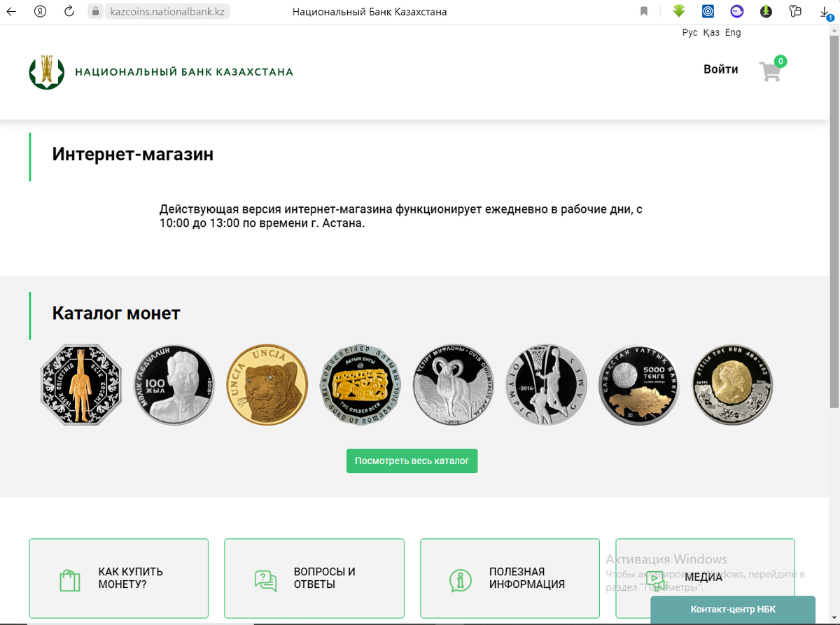This screenshot has width=840, height=625.
Task: Open the octagonal Golden Man coin
Action: (80, 385)
